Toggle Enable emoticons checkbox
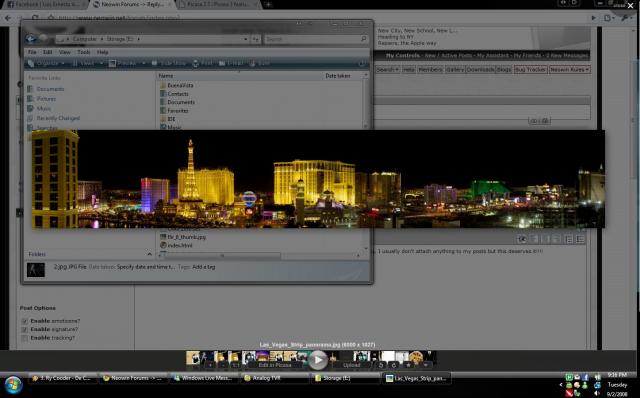The width and height of the screenshot is (640, 398). pos(24,321)
